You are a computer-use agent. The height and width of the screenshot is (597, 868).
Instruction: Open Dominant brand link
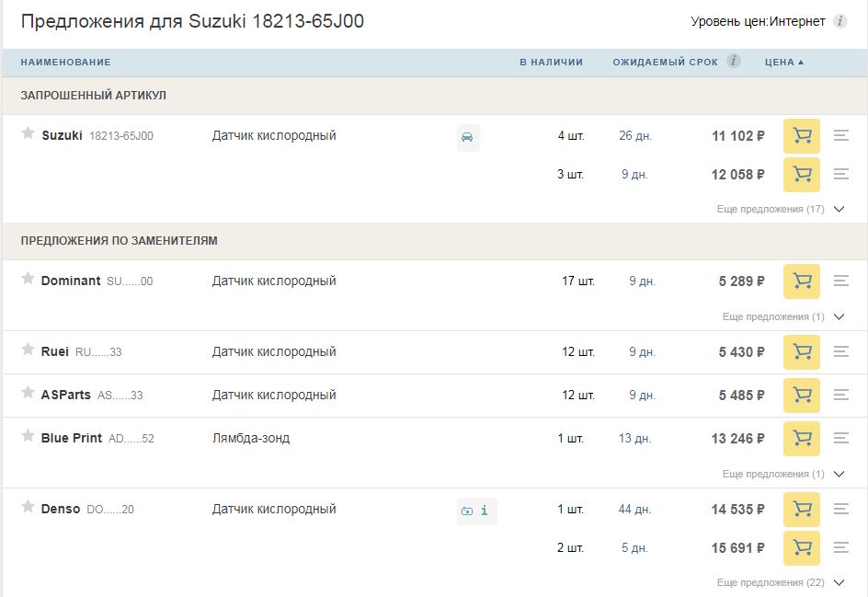(71, 281)
